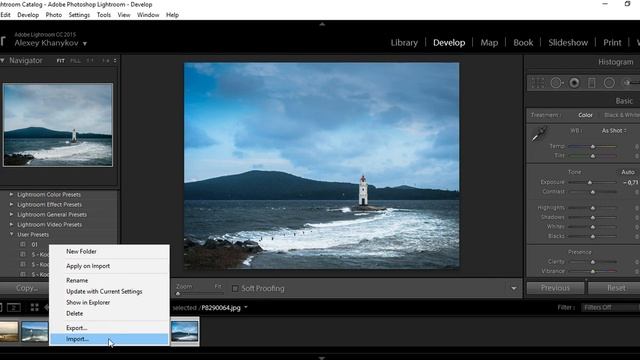Set treatment to Color
Image resolution: width=640 pixels, height=360 pixels.
point(585,115)
